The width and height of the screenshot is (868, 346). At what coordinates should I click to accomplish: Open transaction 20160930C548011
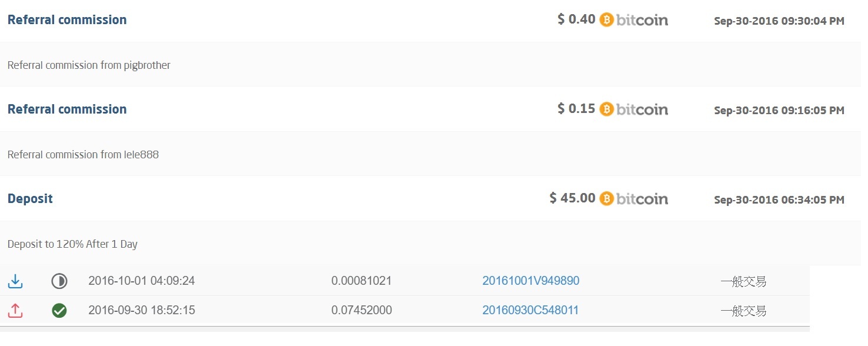530,310
